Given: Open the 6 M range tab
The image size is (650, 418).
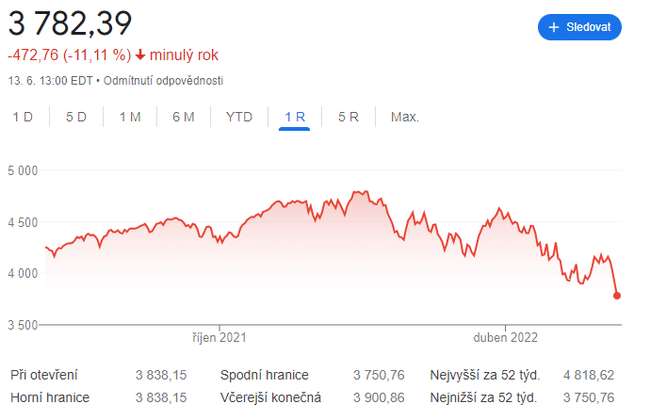Looking at the screenshot, I should (x=183, y=117).
